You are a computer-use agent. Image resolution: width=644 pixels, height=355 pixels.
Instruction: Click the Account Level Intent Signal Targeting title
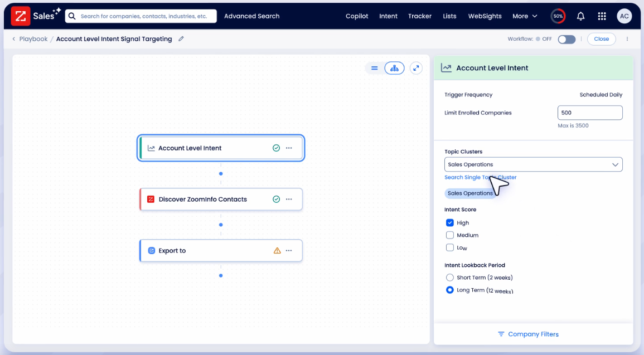click(x=114, y=39)
